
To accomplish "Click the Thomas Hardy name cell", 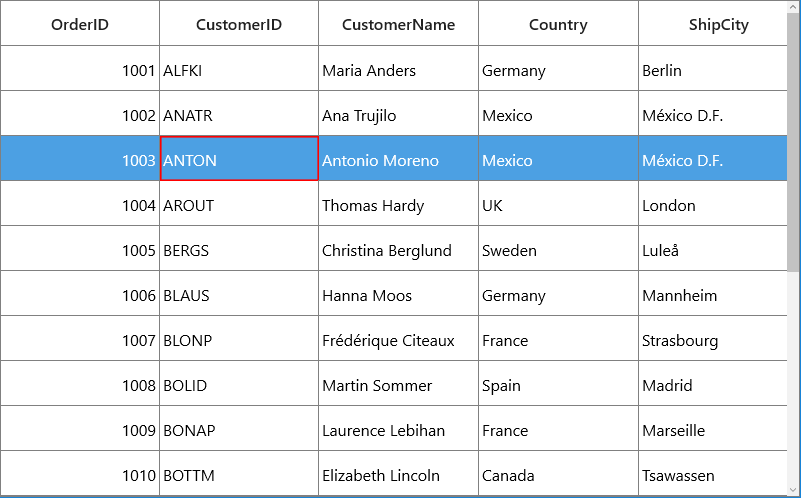I will click(x=398, y=203).
